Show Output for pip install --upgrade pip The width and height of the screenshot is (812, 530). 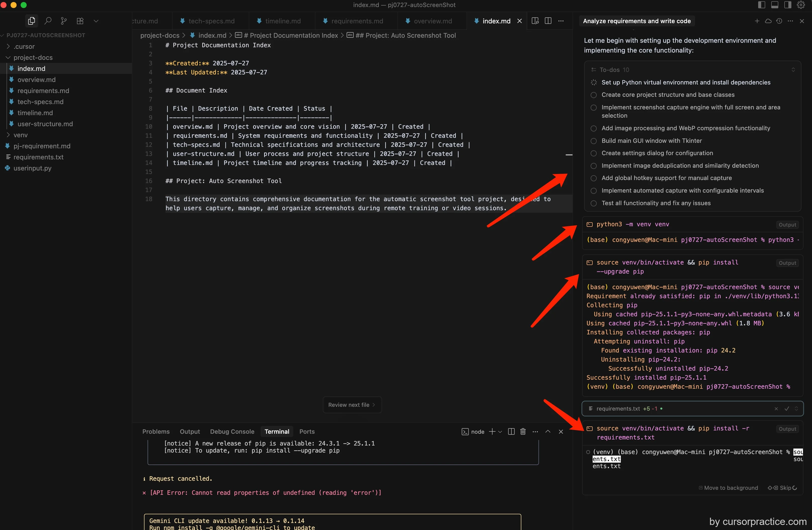coord(787,263)
